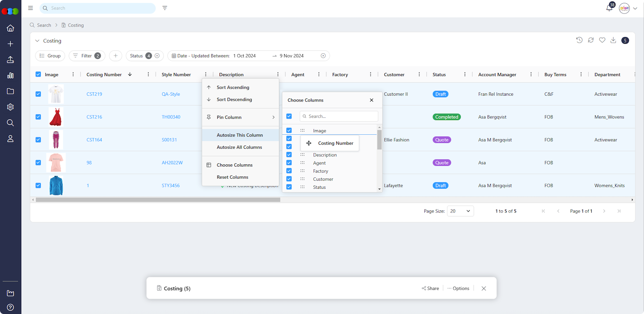Click the filter icon beside search bar

pyautogui.click(x=165, y=8)
